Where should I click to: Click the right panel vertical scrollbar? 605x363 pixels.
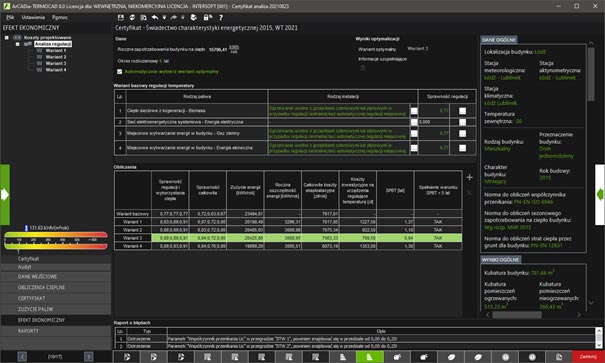(591, 73)
